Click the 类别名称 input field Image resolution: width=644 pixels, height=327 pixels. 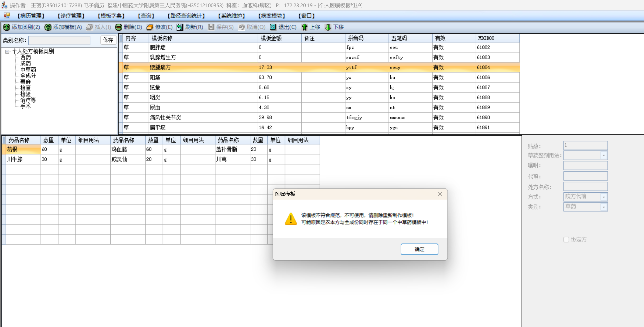(x=59, y=40)
